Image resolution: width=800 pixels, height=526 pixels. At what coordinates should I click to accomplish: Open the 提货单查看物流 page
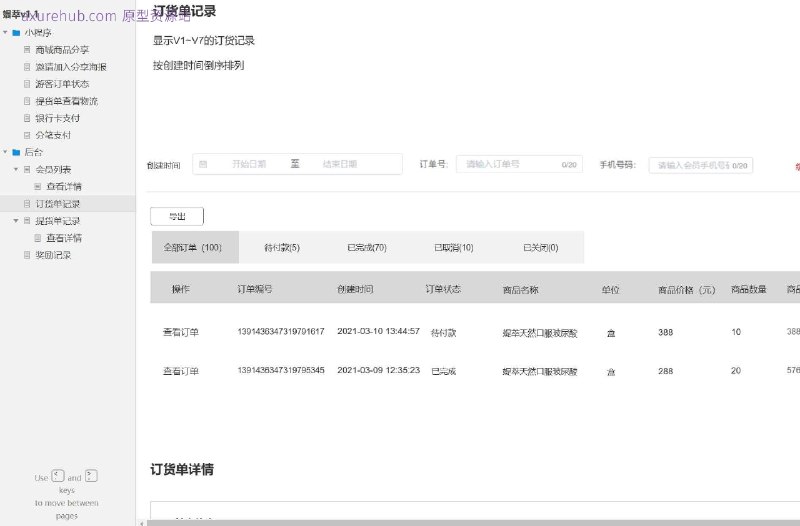[66, 101]
